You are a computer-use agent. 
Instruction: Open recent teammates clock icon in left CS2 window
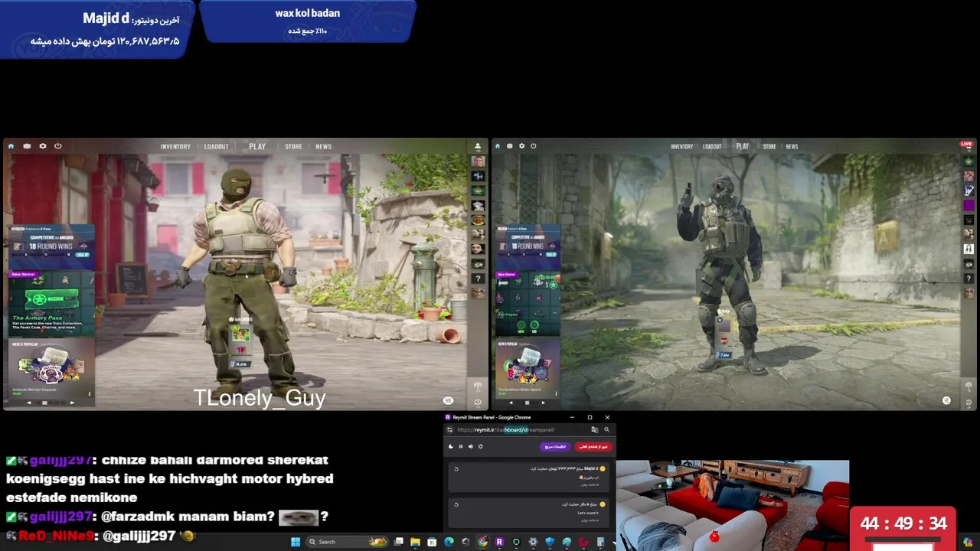(478, 402)
